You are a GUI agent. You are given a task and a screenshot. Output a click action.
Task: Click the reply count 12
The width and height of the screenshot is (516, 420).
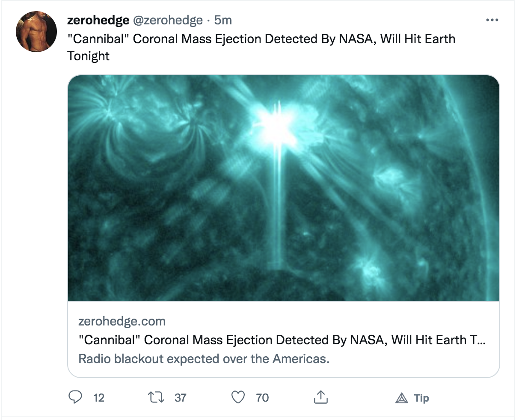pyautogui.click(x=99, y=398)
